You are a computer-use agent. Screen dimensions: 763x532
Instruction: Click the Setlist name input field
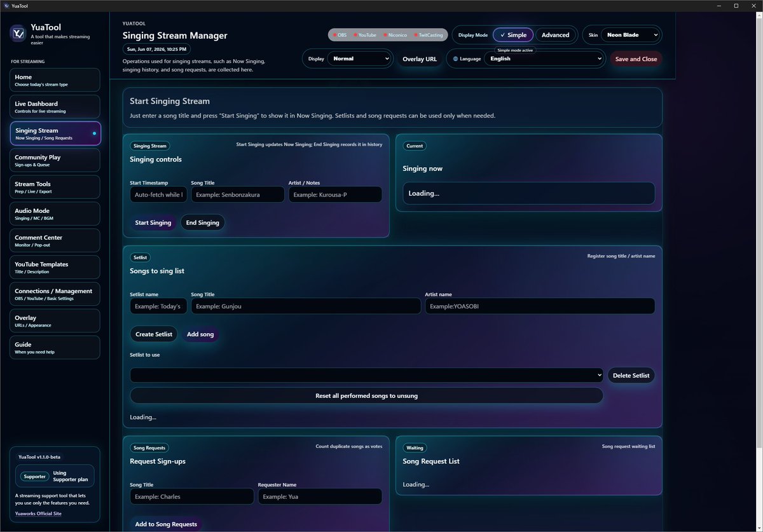pos(158,306)
